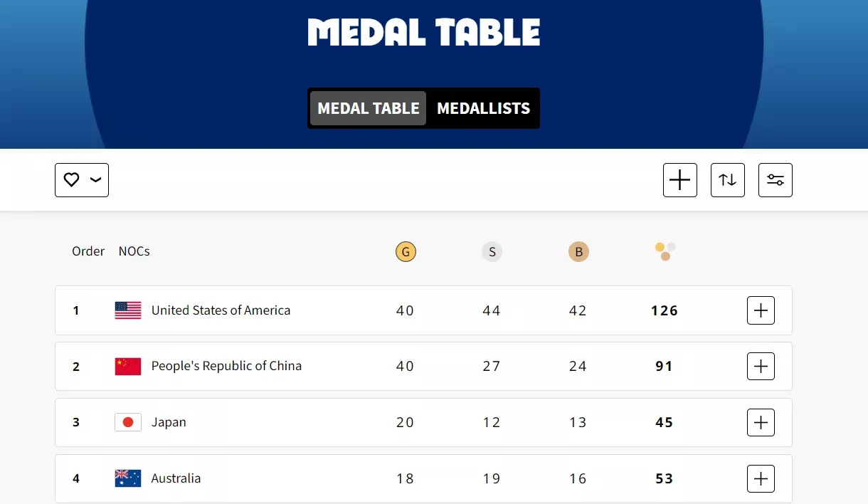Click the bronze medal column icon
The image size is (868, 504).
point(578,251)
